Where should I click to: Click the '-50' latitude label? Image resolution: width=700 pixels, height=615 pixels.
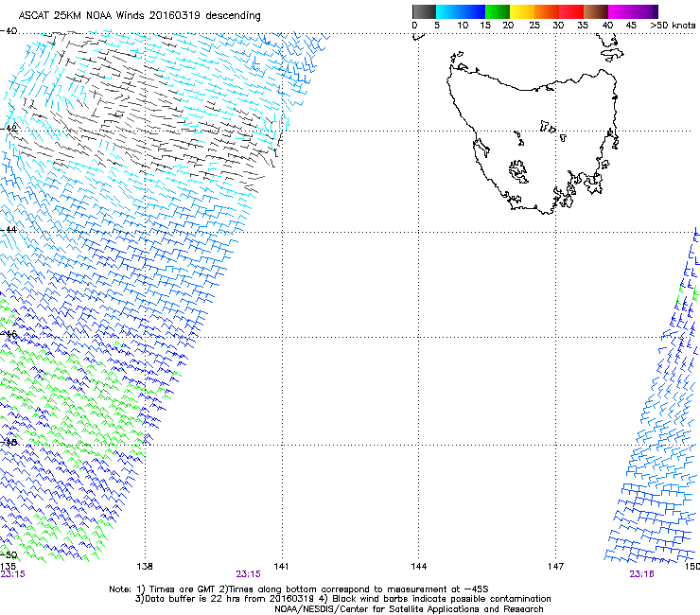click(9, 554)
